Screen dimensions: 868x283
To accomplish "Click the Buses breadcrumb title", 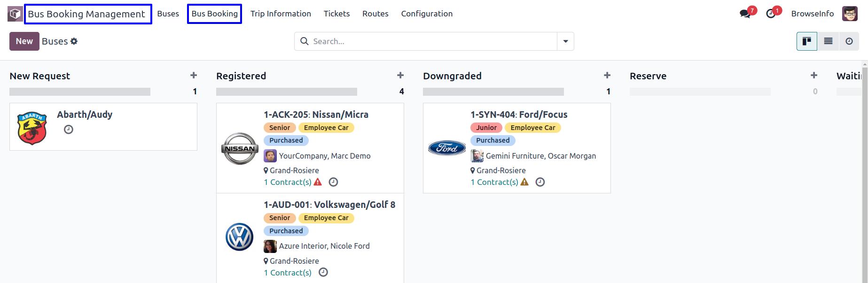I will [55, 41].
